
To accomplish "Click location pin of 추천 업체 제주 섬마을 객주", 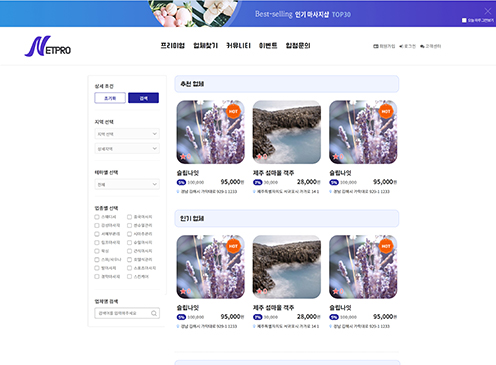I will coord(254,192).
